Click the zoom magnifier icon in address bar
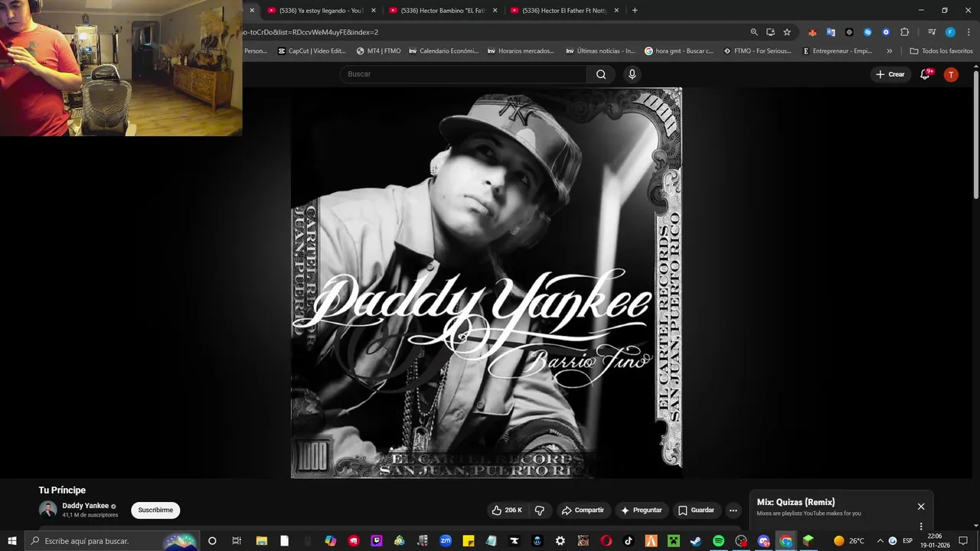Screen dimensions: 980x551 click(x=754, y=32)
